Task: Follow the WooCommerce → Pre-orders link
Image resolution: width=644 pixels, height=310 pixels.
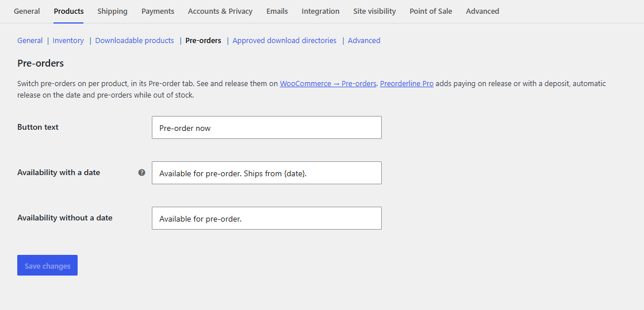Action: [328, 84]
